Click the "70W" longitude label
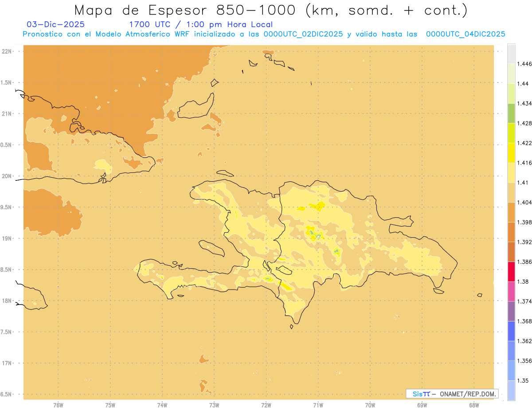This screenshot has width=532, height=411. coord(370,405)
